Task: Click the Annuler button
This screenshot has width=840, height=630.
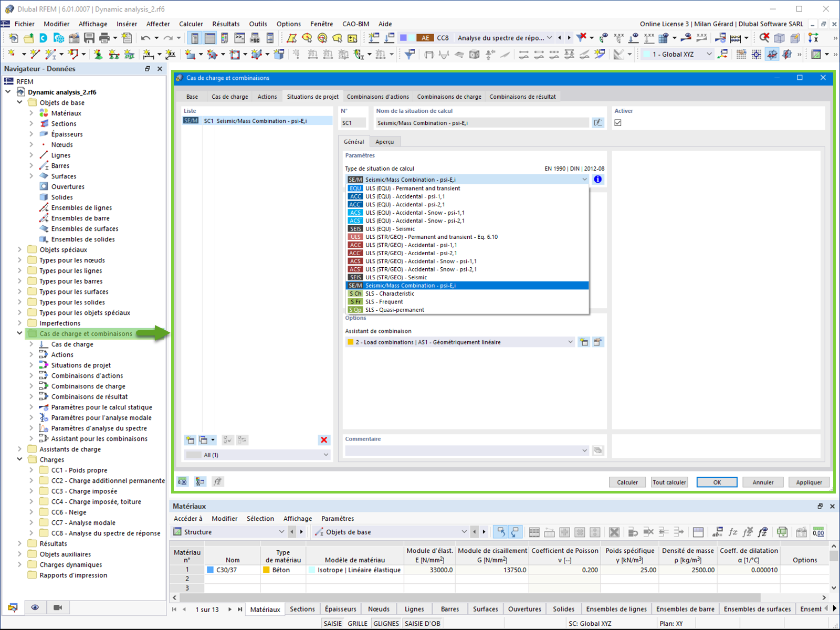Action: (x=763, y=482)
